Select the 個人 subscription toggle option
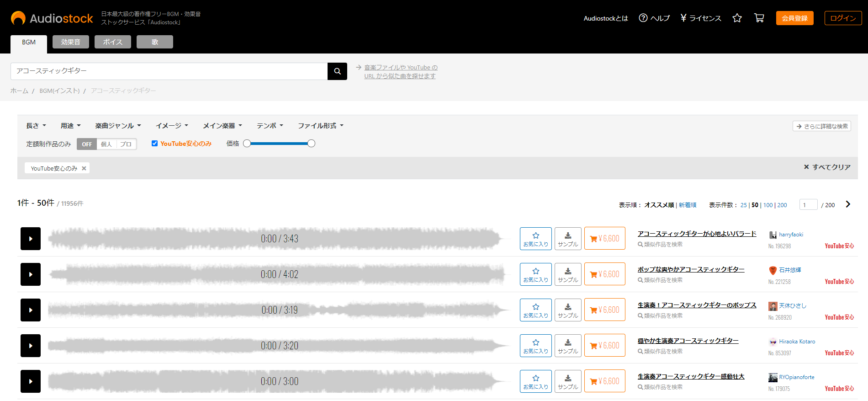Viewport: 868px width, 401px height. [x=106, y=144]
